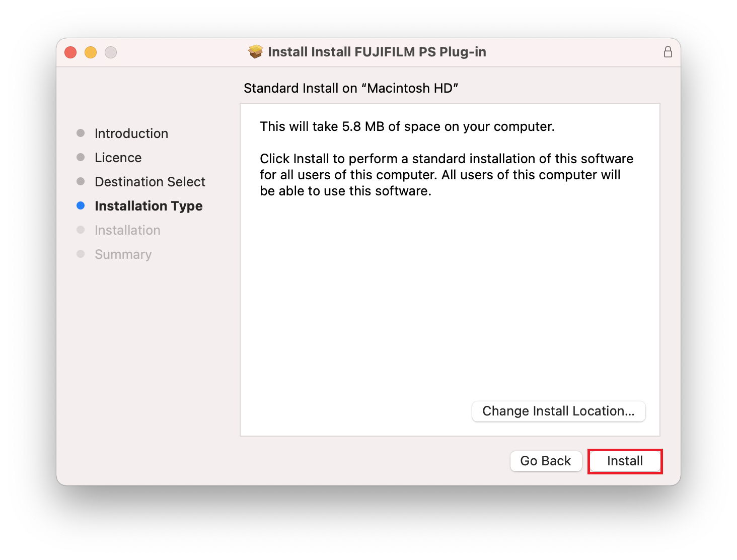Select the Summary step
Viewport: 737px width, 560px height.
[123, 254]
